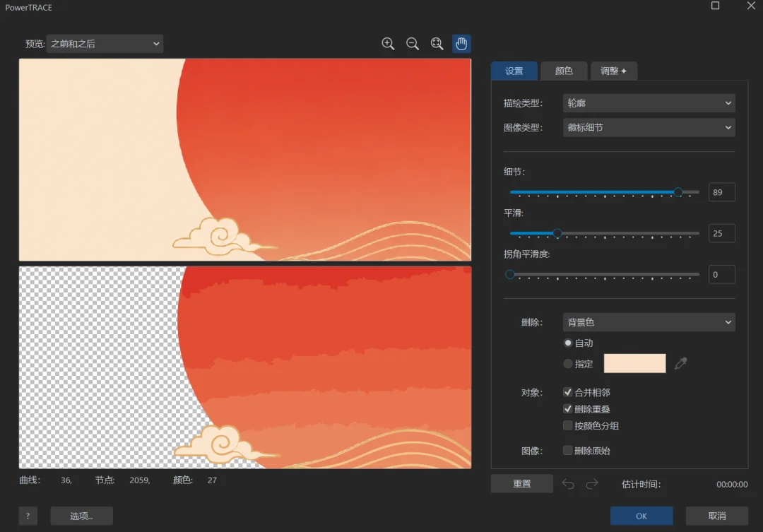This screenshot has height=532, width=763.
Task: Uncheck the 删除重叠 checkbox
Action: click(x=567, y=409)
